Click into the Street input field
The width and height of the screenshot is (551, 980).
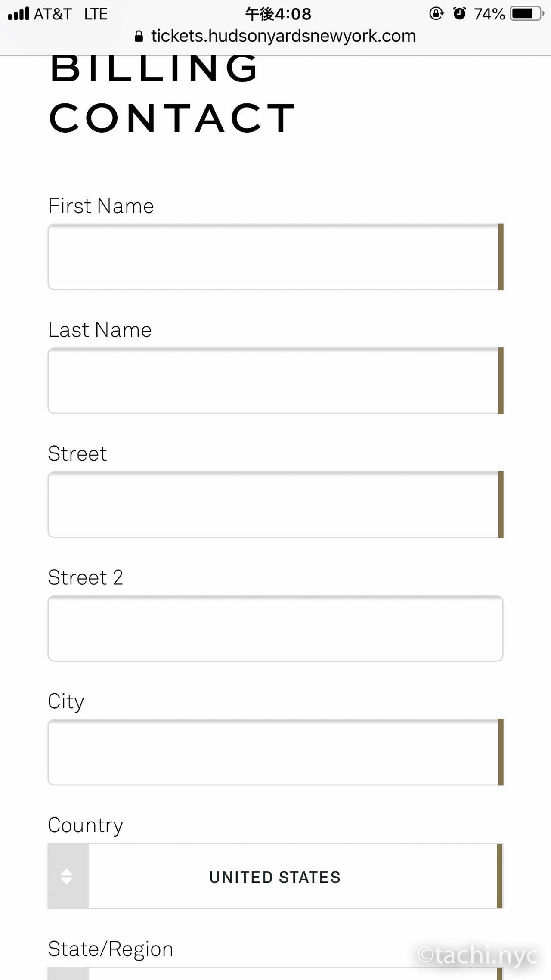tap(274, 505)
